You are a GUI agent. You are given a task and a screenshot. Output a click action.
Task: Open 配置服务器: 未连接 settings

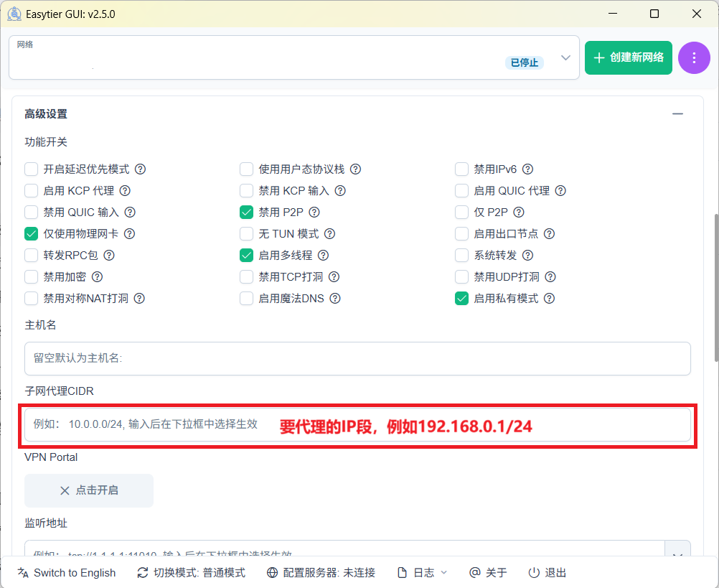coord(321,573)
